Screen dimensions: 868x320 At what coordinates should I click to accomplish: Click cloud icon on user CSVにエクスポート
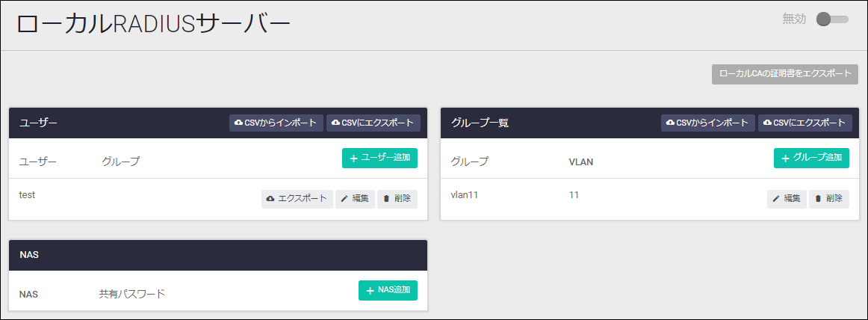point(335,123)
